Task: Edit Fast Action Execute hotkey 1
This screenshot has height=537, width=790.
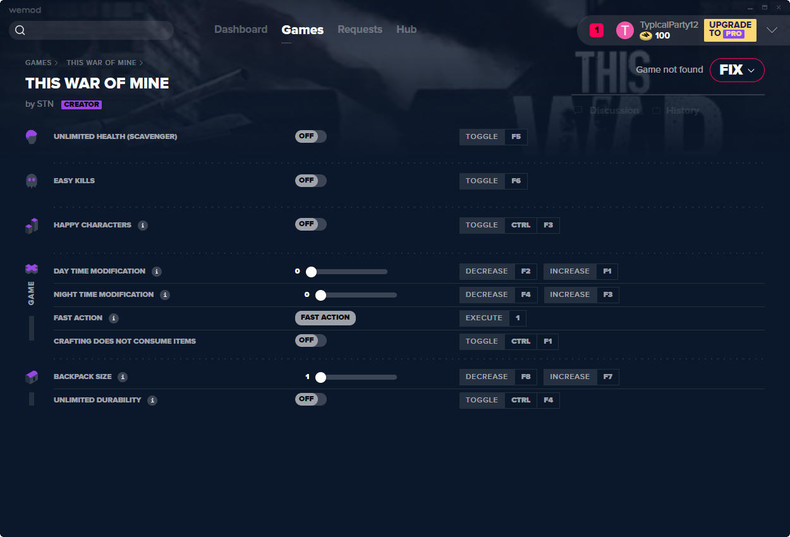Action: 517,318
